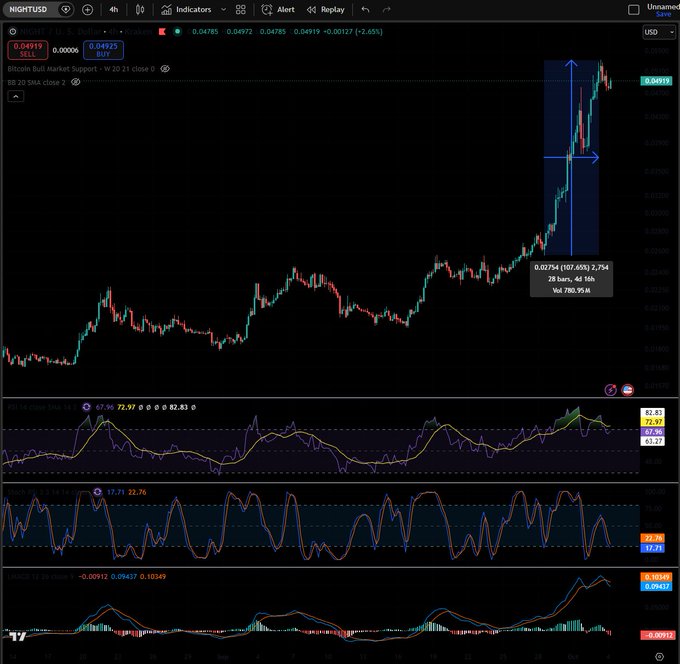Click the RSI value label 82.83
This screenshot has width=680, height=664.
654,412
